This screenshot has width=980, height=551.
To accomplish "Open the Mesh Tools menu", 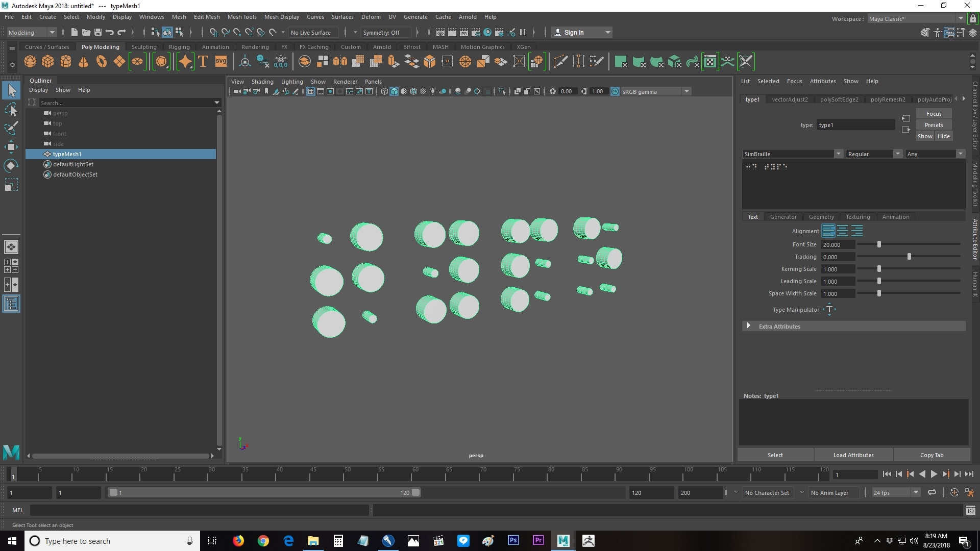I will [x=241, y=17].
